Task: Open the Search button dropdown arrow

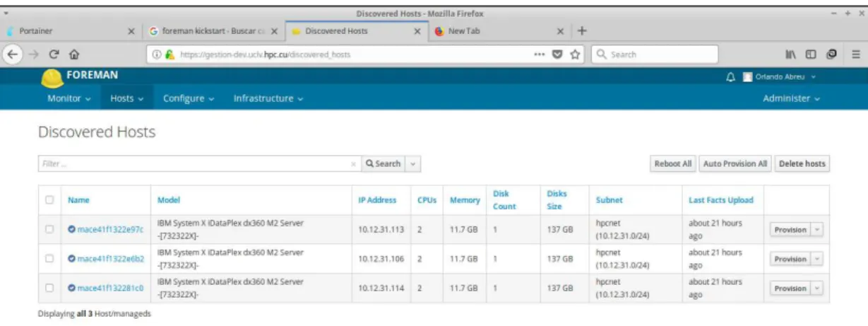Action: pyautogui.click(x=413, y=163)
